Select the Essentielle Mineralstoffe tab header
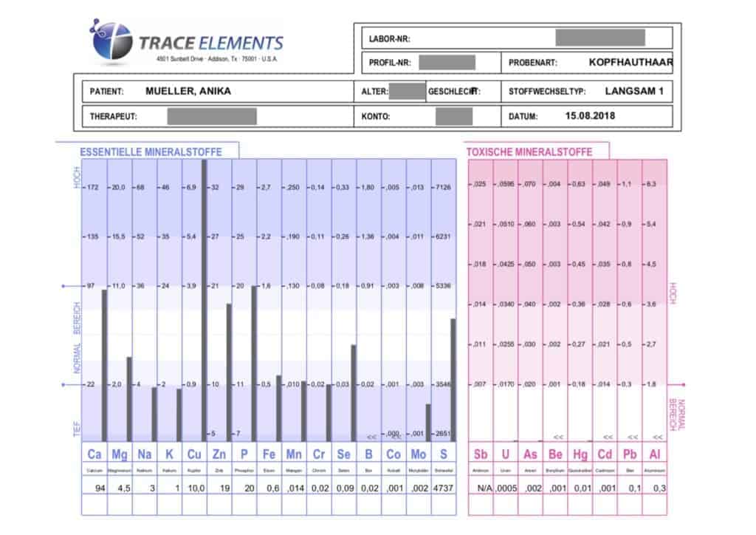Image resolution: width=756 pixels, height=535 pixels. 151,152
